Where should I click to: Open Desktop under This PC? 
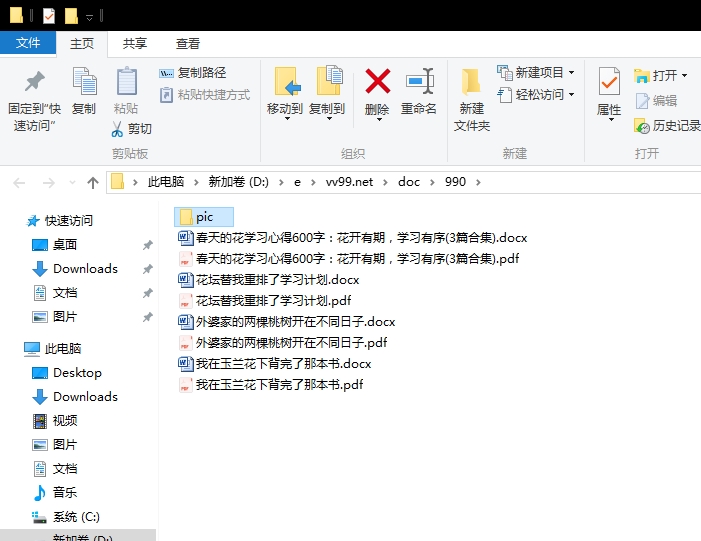(x=67, y=373)
